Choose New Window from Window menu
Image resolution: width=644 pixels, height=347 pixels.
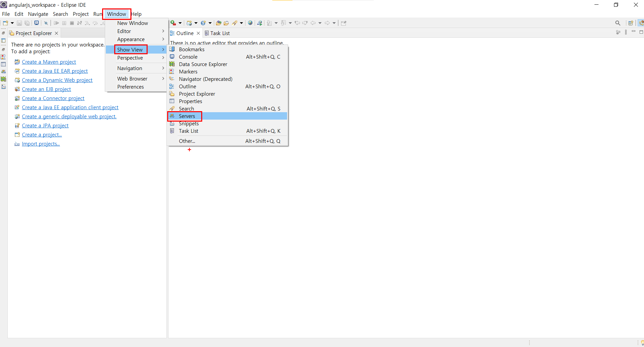point(136,23)
